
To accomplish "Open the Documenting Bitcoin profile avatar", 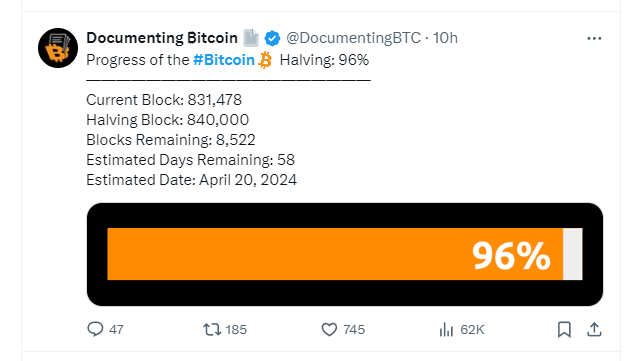I will (x=58, y=48).
